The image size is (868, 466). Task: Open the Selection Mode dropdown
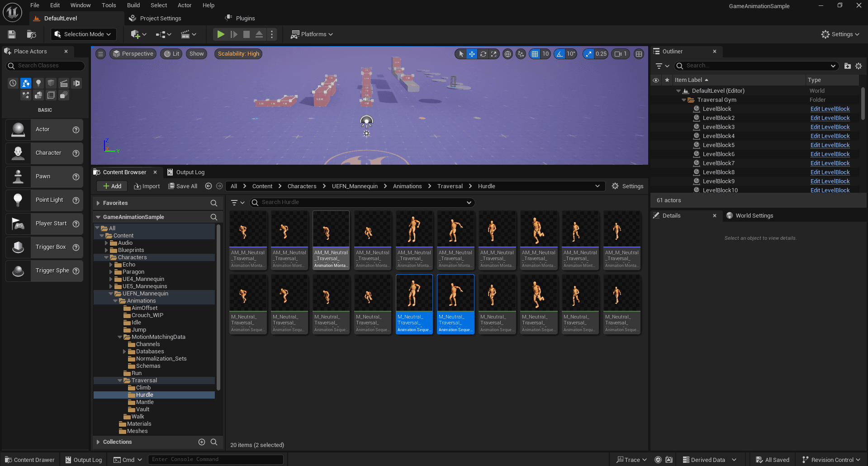click(x=83, y=34)
